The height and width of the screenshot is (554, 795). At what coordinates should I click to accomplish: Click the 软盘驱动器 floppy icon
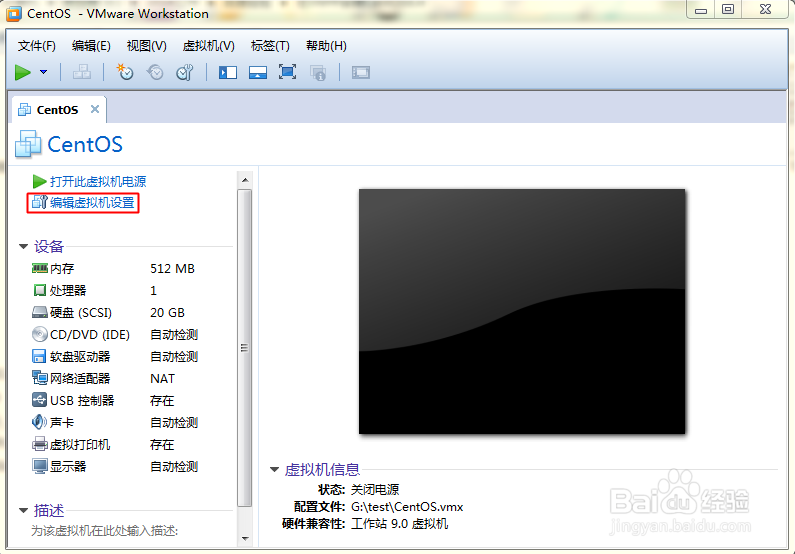40,356
